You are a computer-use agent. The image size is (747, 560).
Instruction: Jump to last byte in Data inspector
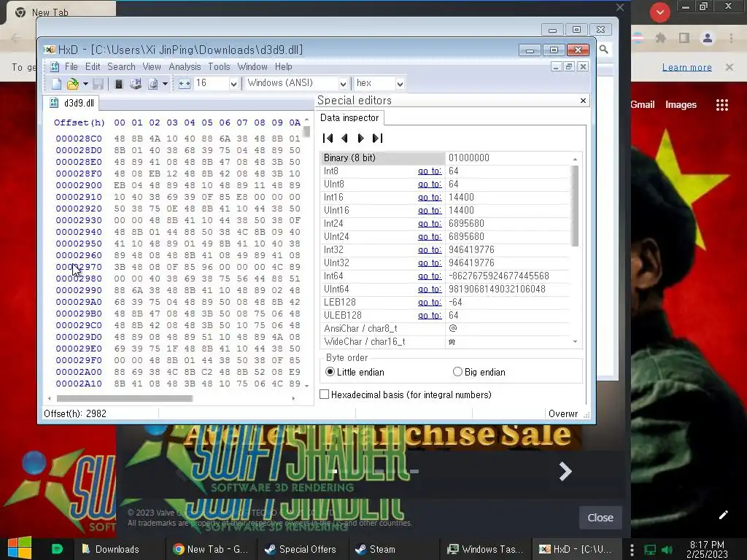pyautogui.click(x=377, y=138)
